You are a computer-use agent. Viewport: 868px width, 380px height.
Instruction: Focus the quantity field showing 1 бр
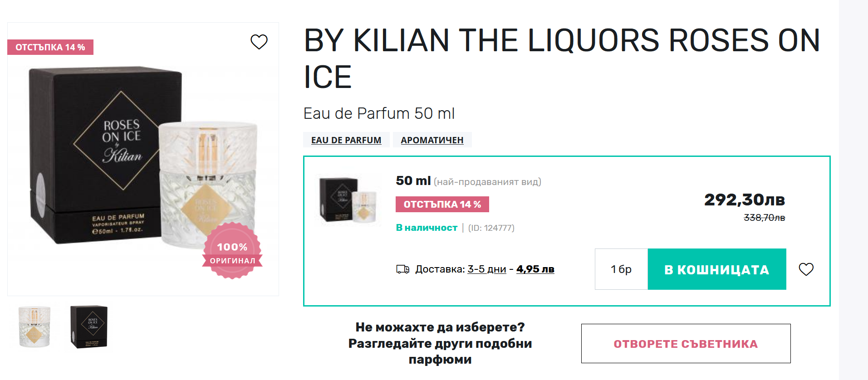coord(621,269)
